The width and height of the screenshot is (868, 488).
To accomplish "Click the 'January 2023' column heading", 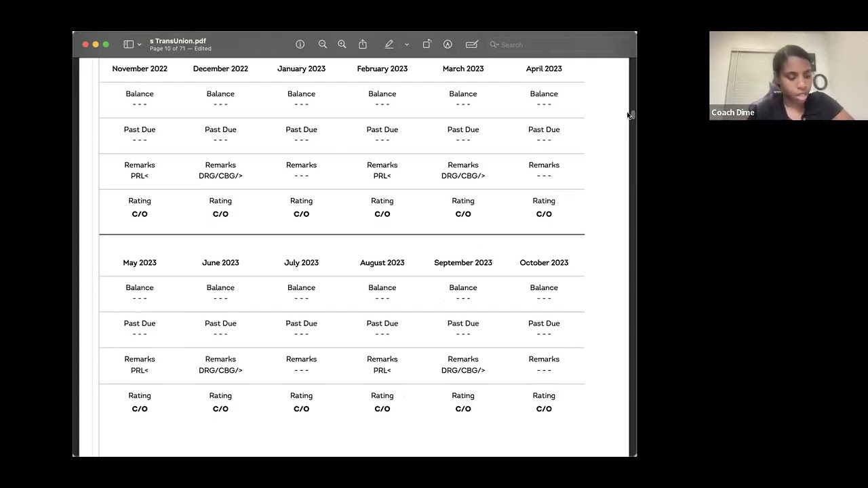I will 301,68.
